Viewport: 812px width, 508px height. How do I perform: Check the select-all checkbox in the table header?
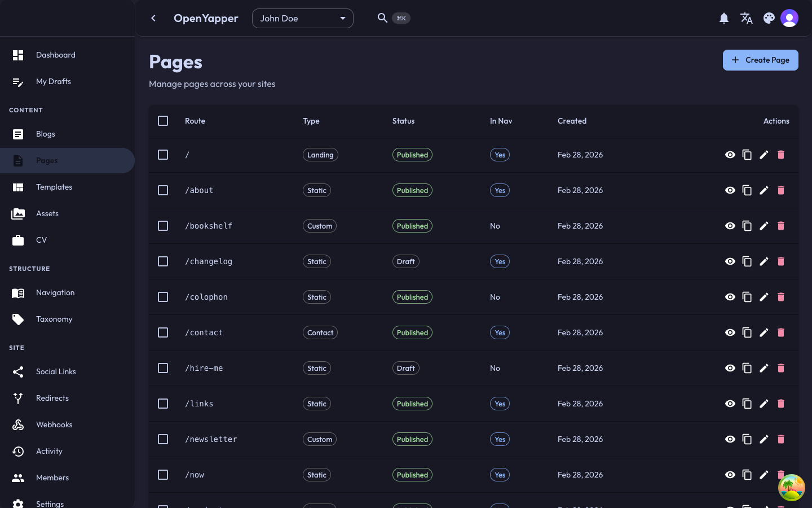tap(163, 121)
